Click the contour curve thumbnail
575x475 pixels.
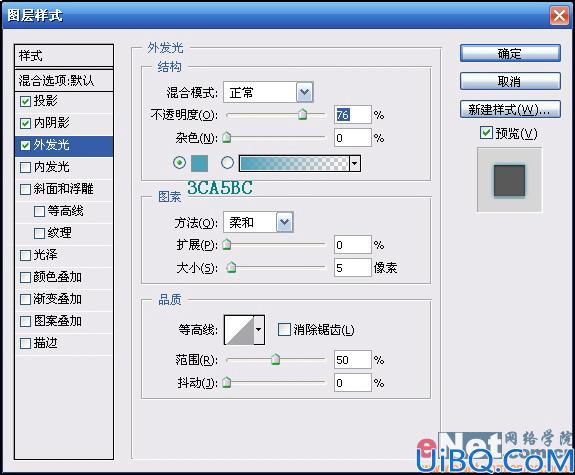[239, 330]
